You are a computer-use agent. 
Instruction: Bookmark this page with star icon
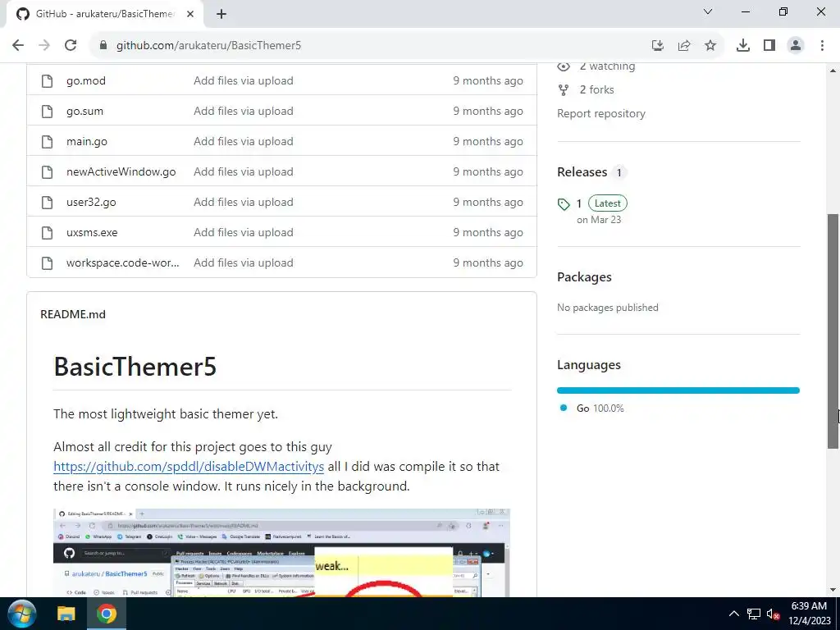710,46
